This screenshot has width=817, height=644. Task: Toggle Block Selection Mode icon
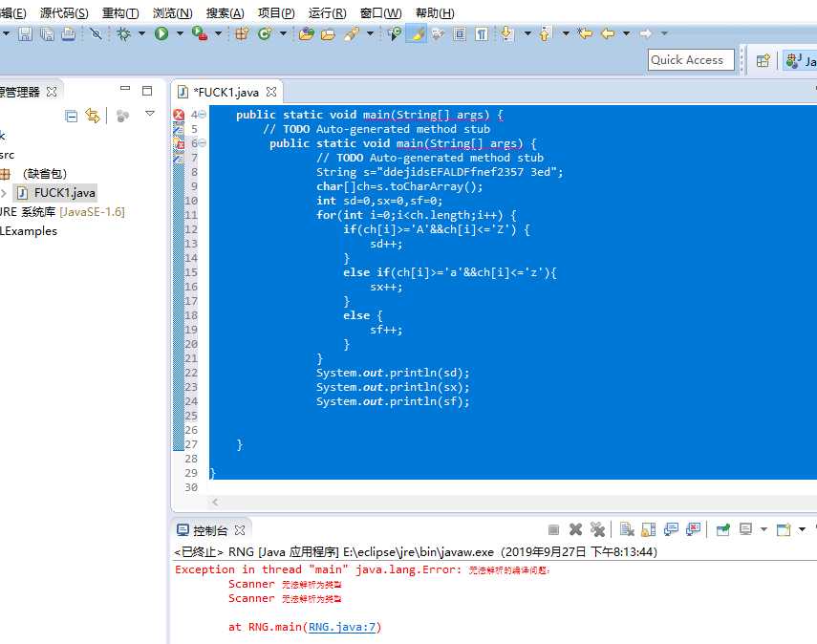pos(460,33)
